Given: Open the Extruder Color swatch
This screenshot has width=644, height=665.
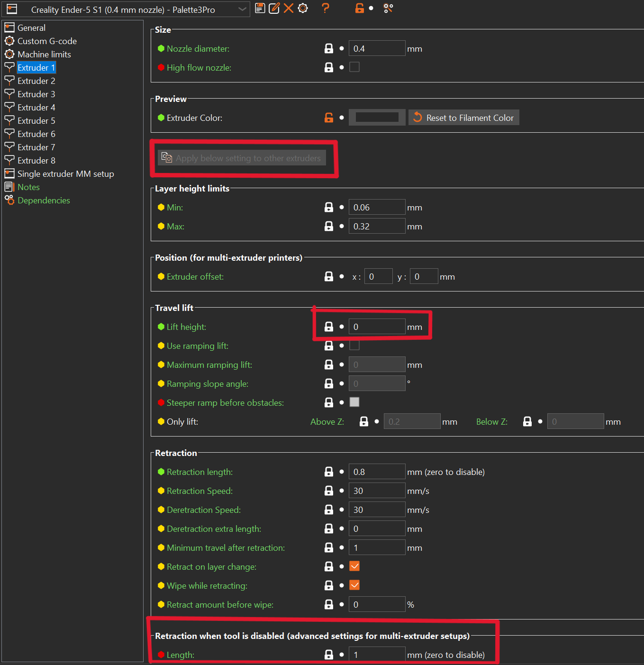Looking at the screenshot, I should (377, 117).
